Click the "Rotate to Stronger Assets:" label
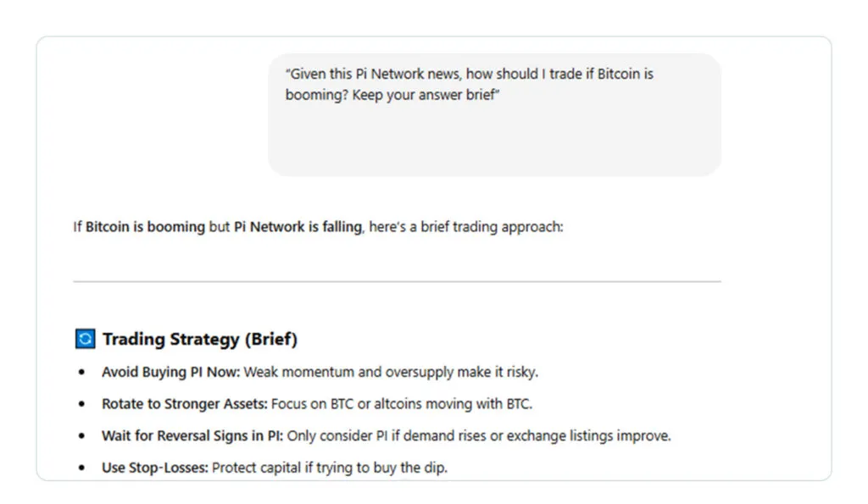 185,404
